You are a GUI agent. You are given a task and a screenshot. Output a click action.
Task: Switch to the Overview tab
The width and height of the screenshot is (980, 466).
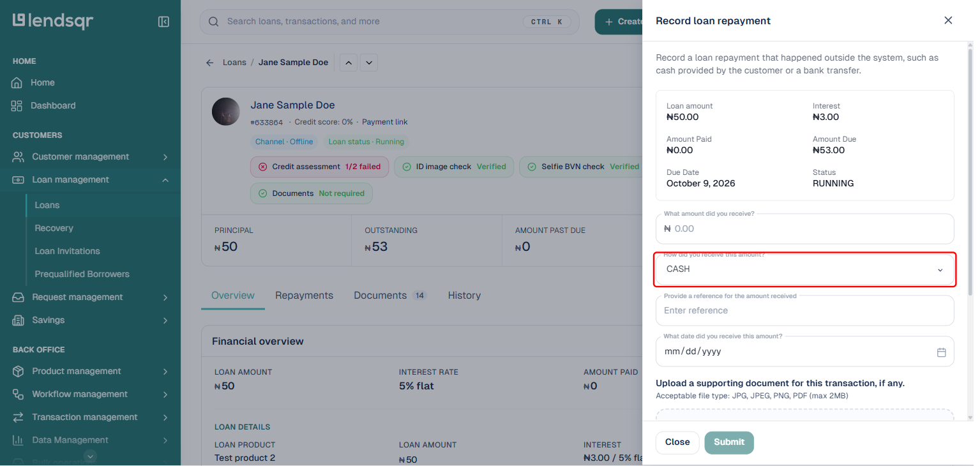233,296
